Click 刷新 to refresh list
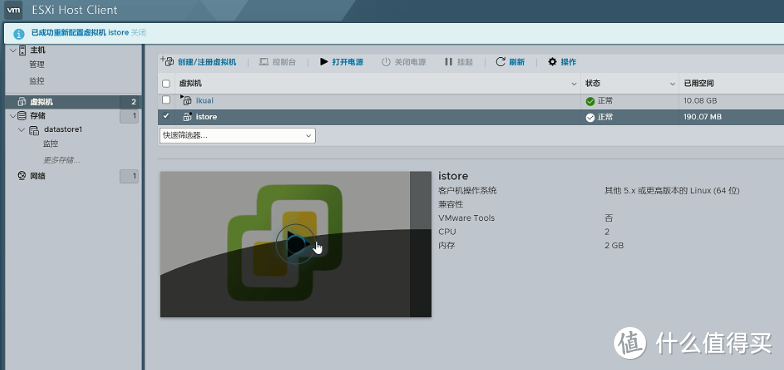This screenshot has height=370, width=784. coord(517,62)
